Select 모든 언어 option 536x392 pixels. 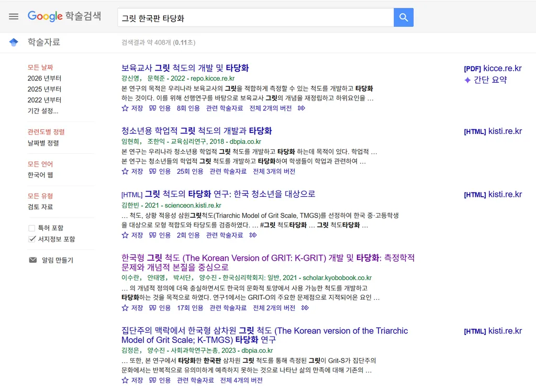tap(40, 164)
